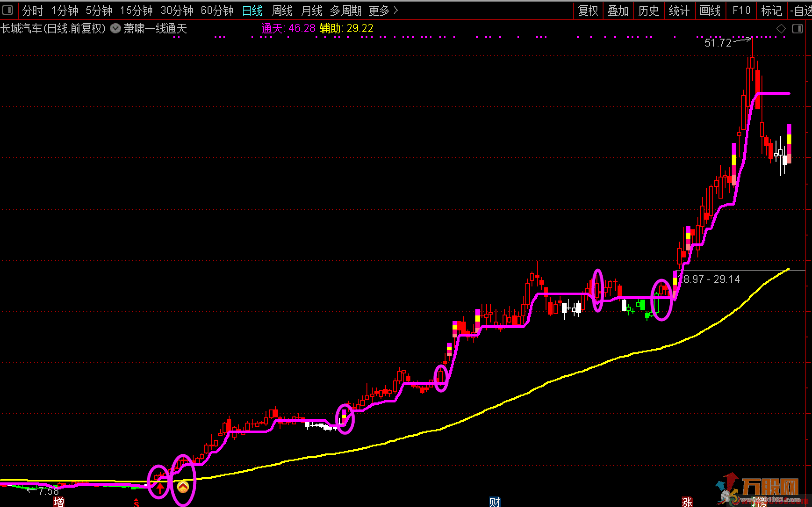Viewport: 812px width, 507px height.
Task: Expand the 更多 periods menu
Action: pos(383,11)
